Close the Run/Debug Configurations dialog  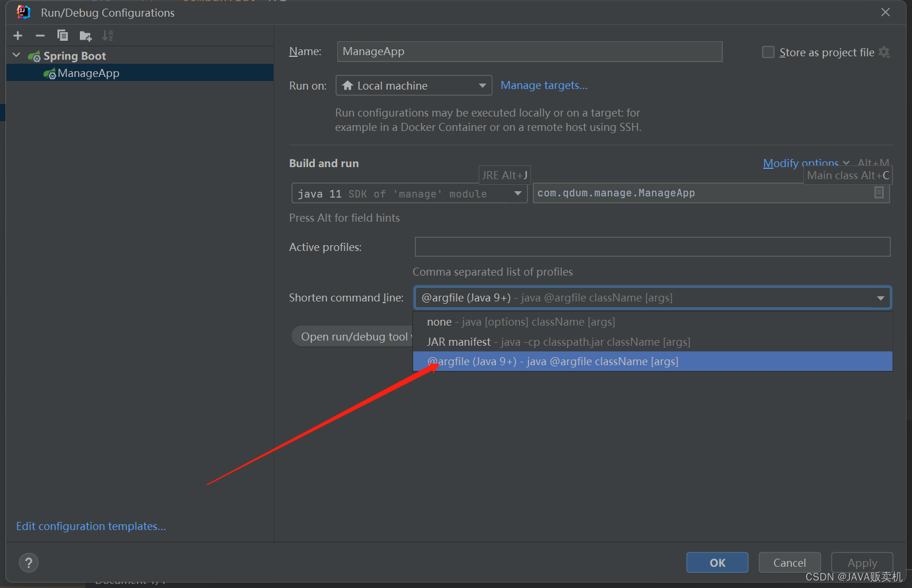pos(886,12)
